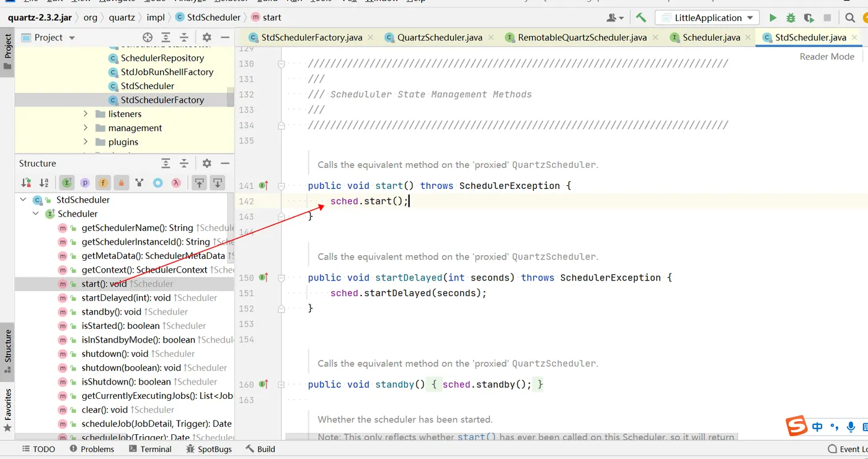Run with coverage shield icon
Screen dimensions: 868x459
point(808,18)
